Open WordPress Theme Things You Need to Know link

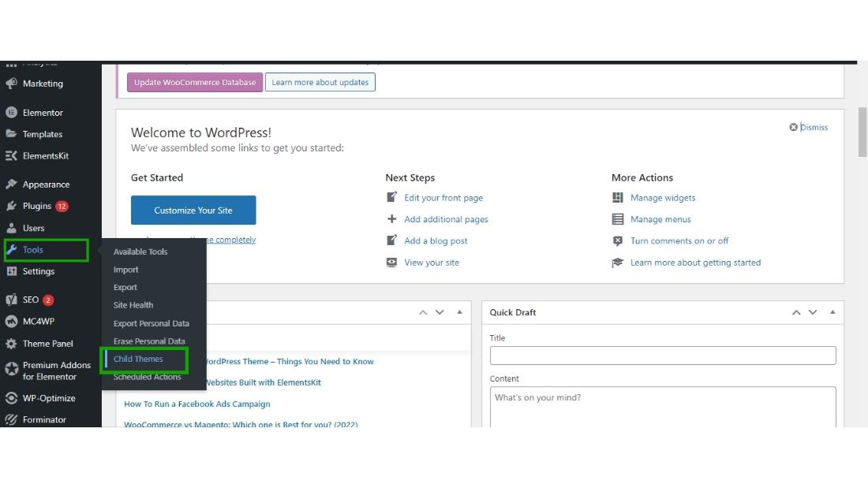[289, 361]
